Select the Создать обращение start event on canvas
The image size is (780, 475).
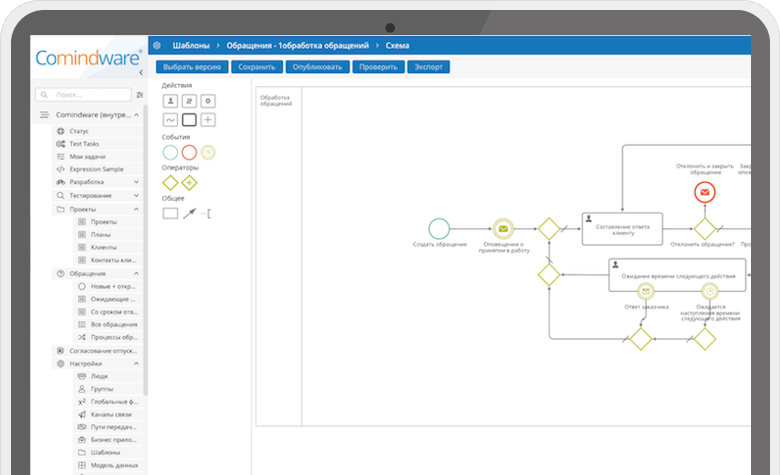pyautogui.click(x=438, y=227)
